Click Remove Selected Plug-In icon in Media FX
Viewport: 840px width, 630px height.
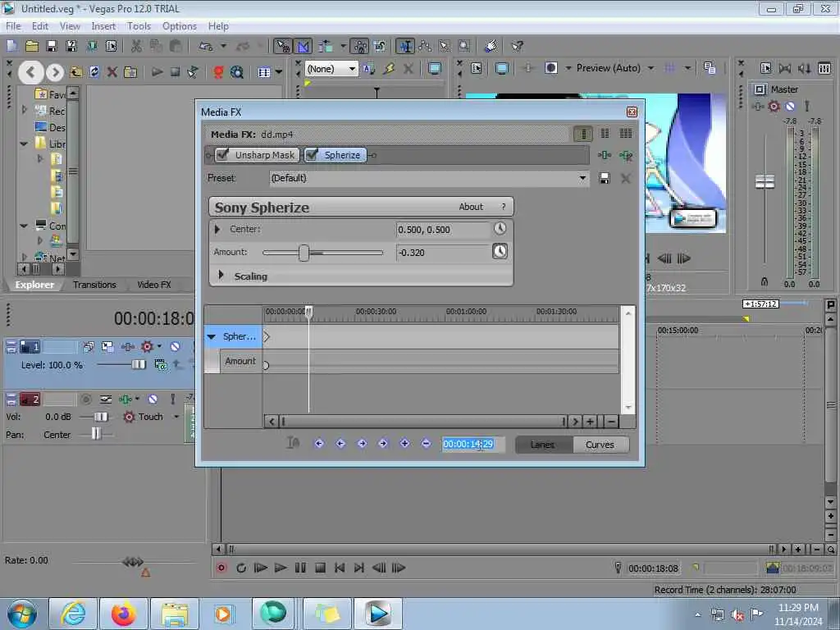pyautogui.click(x=625, y=155)
